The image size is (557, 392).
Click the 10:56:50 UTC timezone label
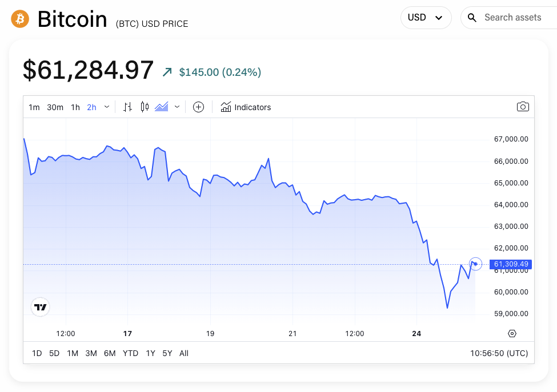(499, 353)
